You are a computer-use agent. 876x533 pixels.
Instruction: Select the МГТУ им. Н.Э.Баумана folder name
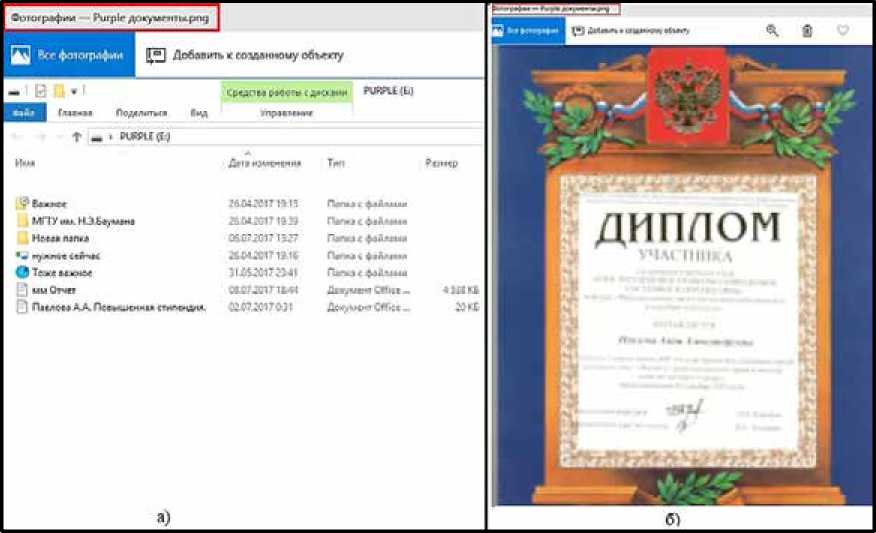coord(83,221)
